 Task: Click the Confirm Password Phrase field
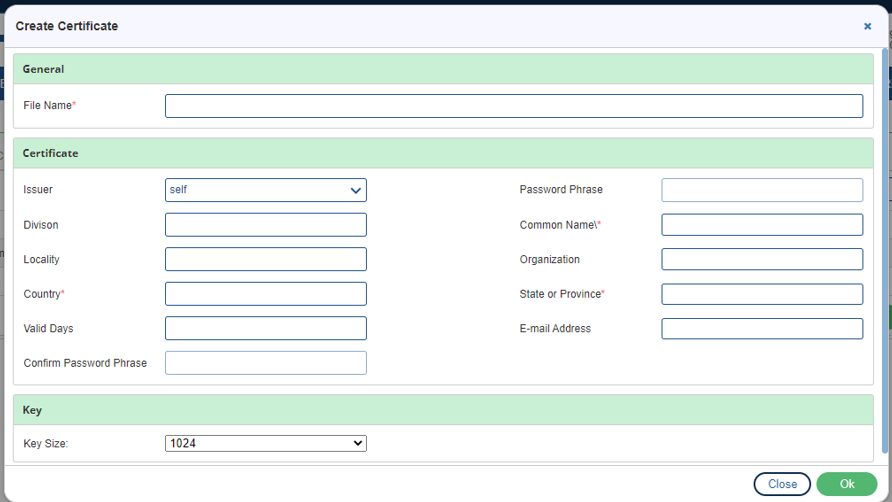pos(266,363)
